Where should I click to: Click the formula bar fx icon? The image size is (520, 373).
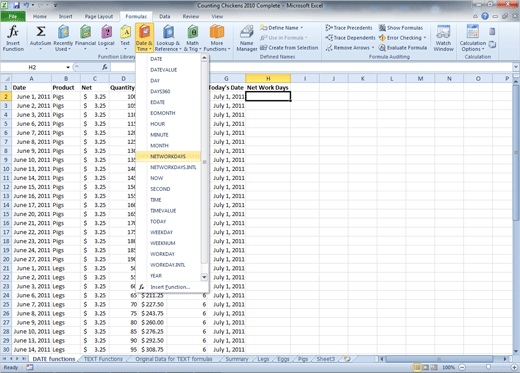105,67
